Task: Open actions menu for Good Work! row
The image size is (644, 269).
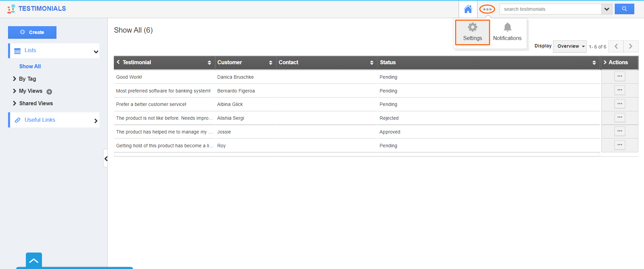Action: [619, 77]
